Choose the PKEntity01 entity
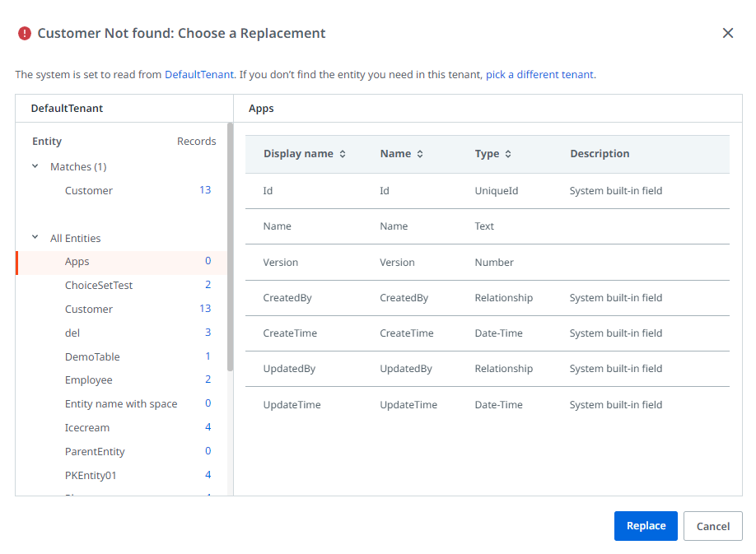 (91, 476)
